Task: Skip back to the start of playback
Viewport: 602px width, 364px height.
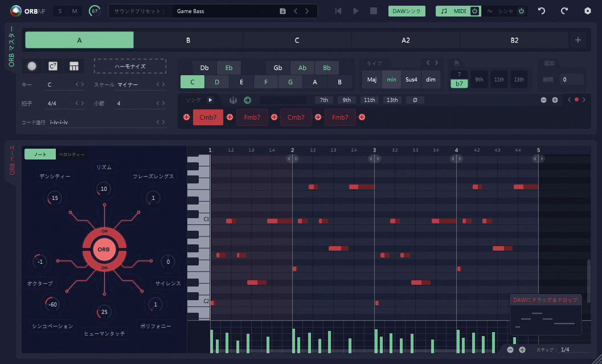Action: [x=338, y=11]
